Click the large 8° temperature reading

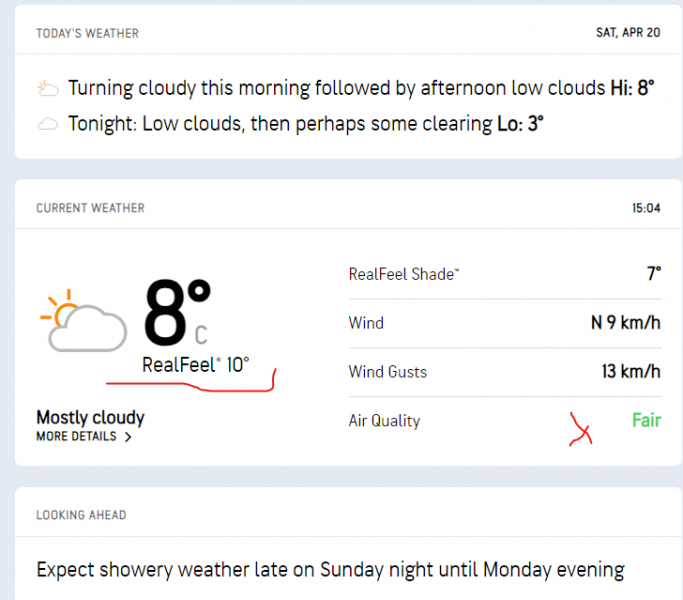177,312
